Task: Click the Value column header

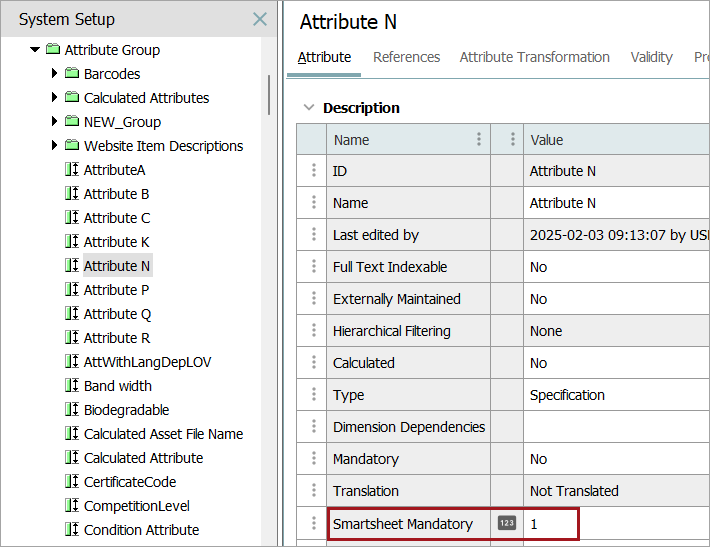Action: tap(616, 139)
